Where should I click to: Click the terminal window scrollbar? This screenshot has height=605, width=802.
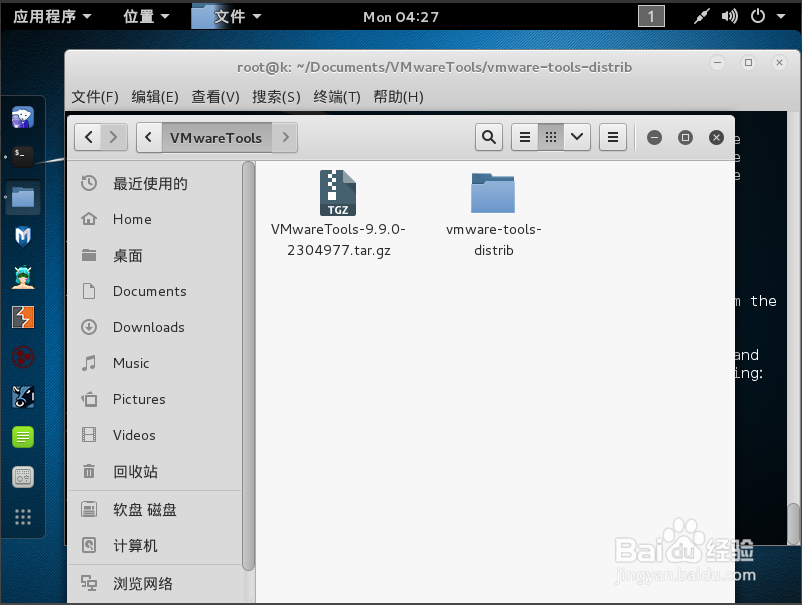[x=793, y=524]
